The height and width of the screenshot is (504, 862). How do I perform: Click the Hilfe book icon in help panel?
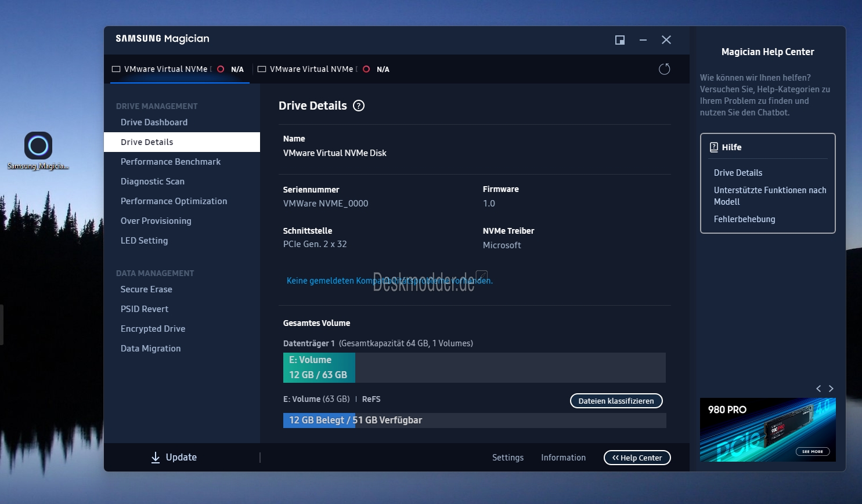[714, 147]
